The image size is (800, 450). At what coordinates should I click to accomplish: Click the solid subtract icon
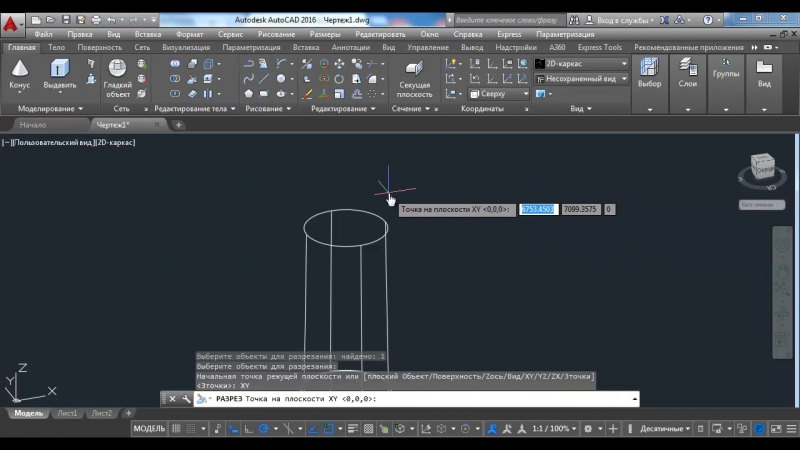coord(175,79)
